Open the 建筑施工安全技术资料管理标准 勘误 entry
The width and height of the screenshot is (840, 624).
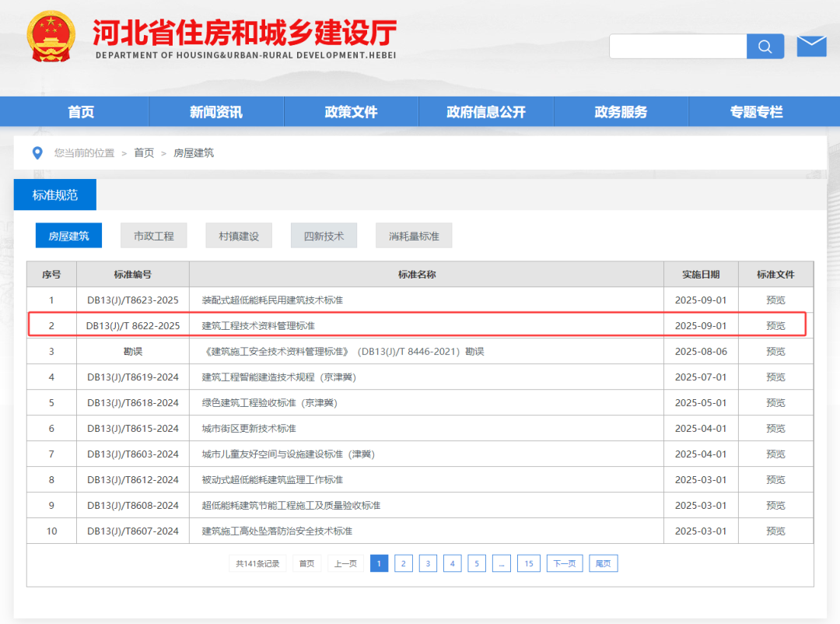(343, 352)
